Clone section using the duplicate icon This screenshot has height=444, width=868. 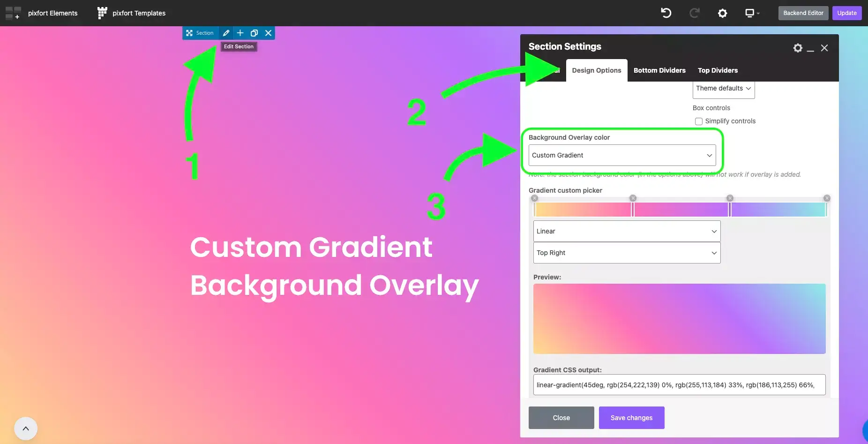pos(254,33)
